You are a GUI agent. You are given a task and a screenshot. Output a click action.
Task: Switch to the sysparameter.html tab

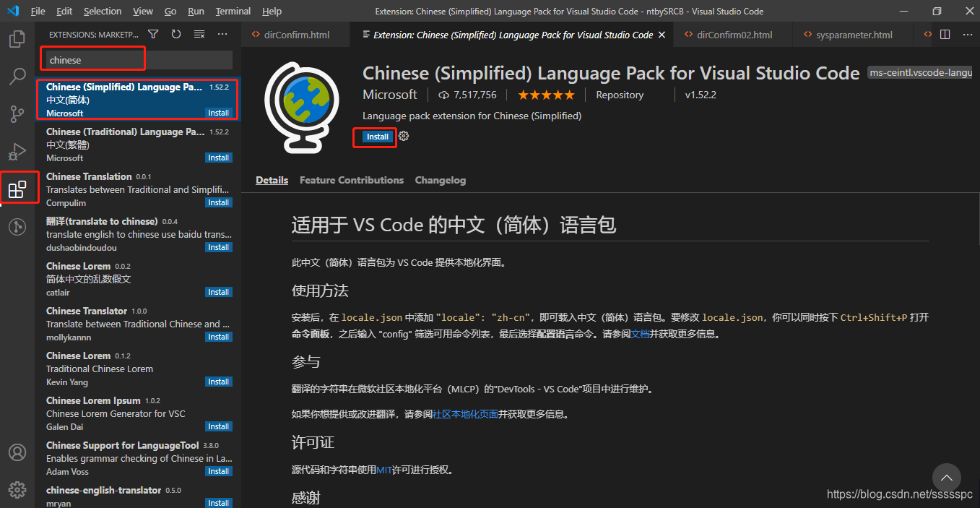854,35
